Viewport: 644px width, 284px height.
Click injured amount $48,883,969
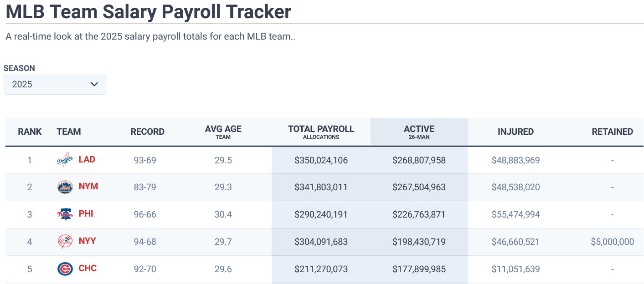[x=515, y=160]
